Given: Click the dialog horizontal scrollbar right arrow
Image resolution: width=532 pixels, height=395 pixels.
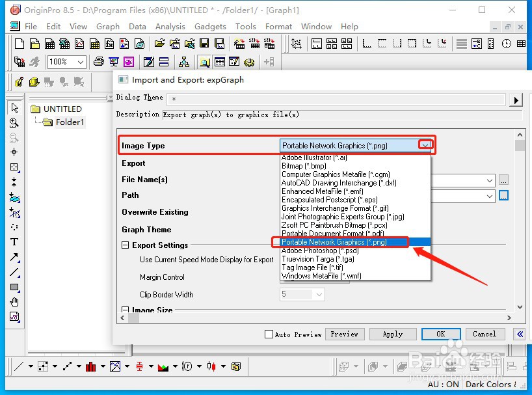Looking at the screenshot, I should tap(509, 318).
